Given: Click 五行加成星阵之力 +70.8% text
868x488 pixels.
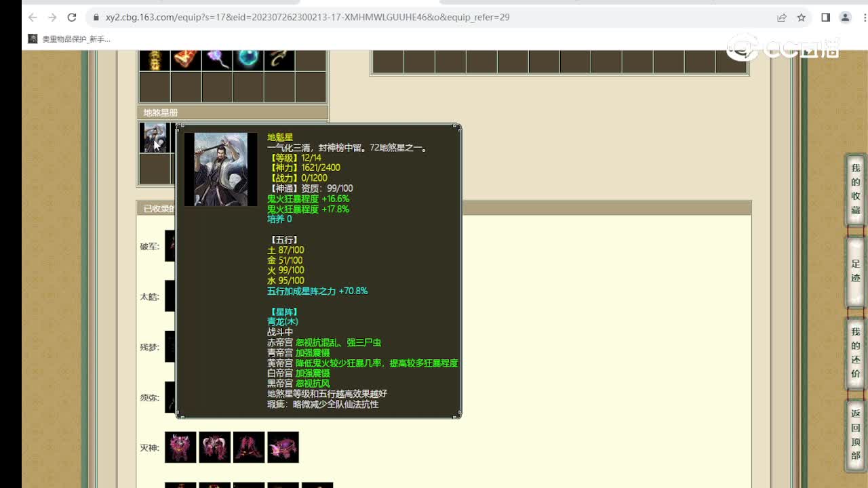Looking at the screenshot, I should (317, 291).
